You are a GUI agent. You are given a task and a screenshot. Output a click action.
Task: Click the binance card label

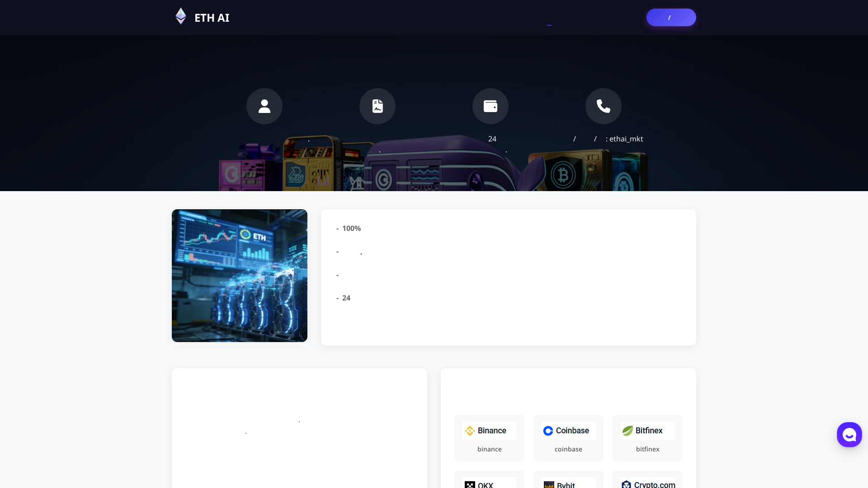coord(489,449)
